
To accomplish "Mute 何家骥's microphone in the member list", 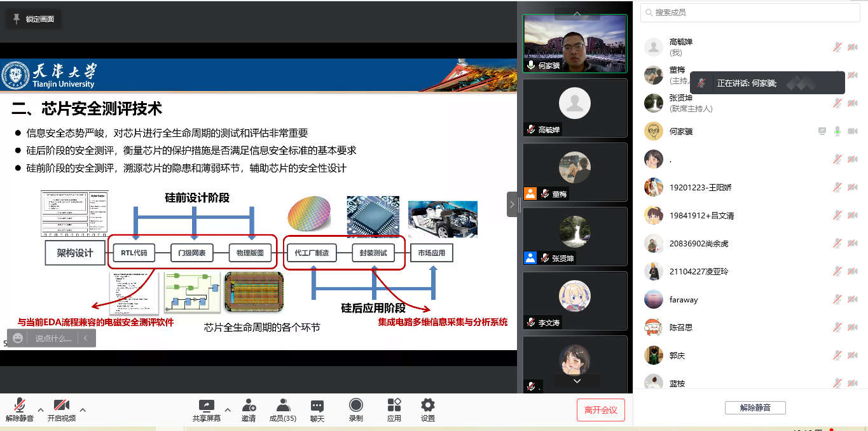I will (x=837, y=132).
